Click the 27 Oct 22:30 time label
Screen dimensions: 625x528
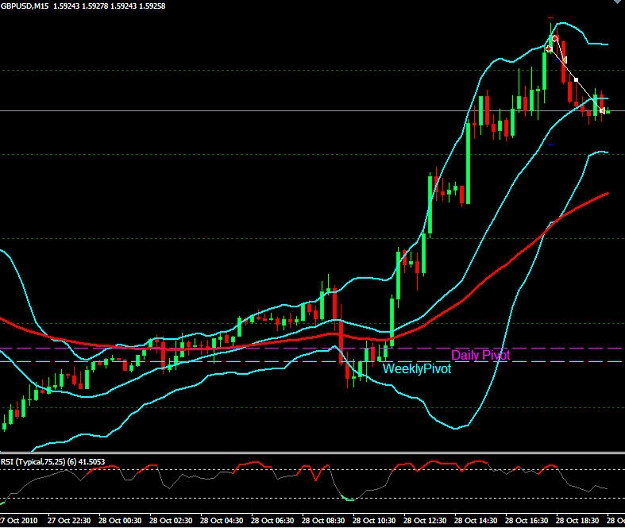coord(69,520)
